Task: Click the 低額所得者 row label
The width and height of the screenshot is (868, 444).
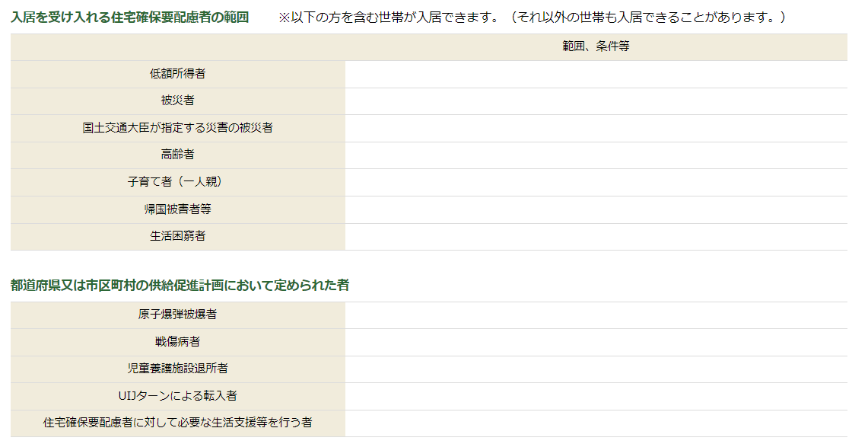Action: 177,74
